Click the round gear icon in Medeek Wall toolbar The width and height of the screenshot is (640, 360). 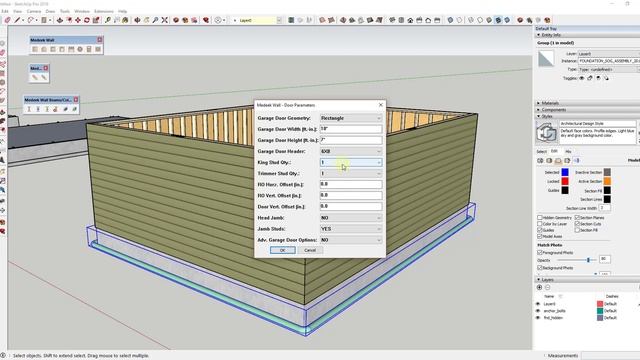(80, 49)
